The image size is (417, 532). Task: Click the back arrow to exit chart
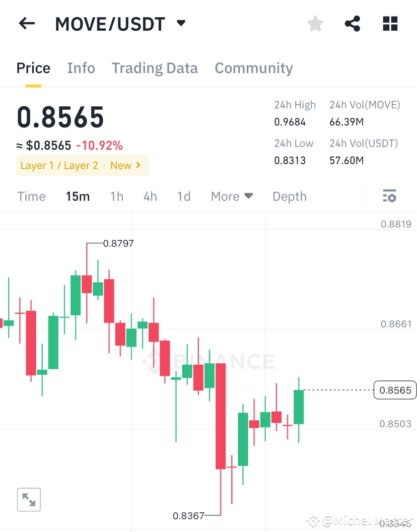coord(26,23)
